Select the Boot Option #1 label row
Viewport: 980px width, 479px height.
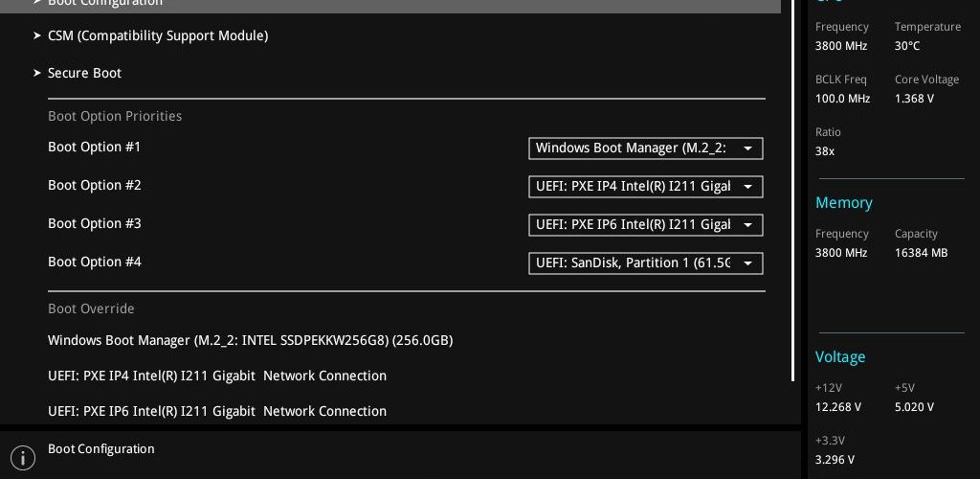pos(95,147)
